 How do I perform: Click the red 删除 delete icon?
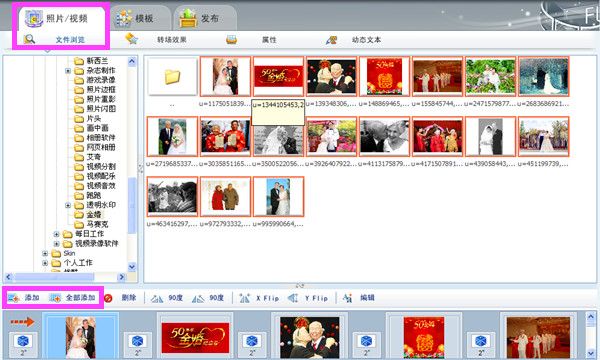click(x=108, y=298)
